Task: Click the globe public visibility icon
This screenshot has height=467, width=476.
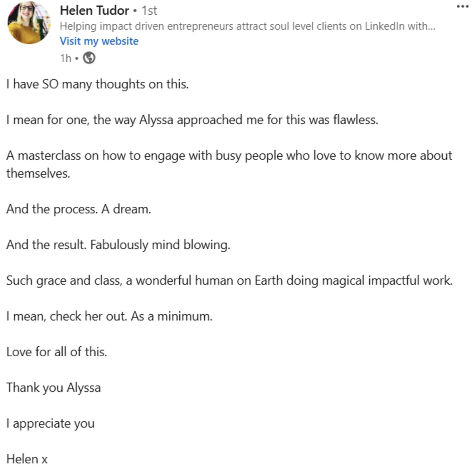Action: click(89, 58)
